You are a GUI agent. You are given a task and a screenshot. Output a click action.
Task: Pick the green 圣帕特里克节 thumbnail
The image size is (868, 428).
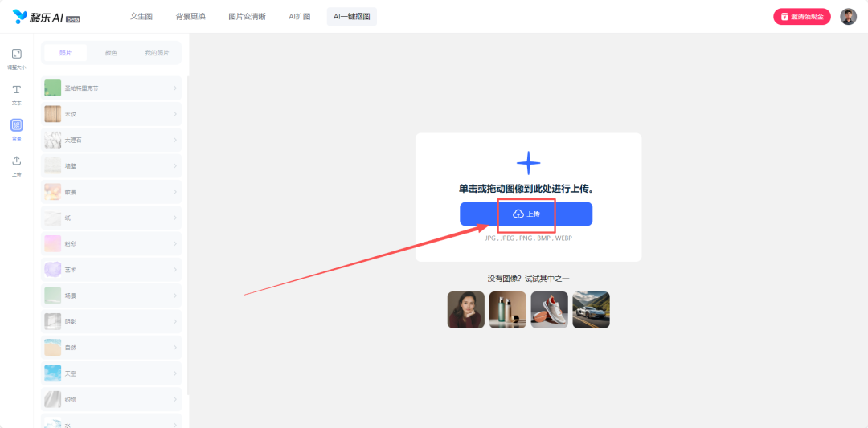tap(52, 88)
